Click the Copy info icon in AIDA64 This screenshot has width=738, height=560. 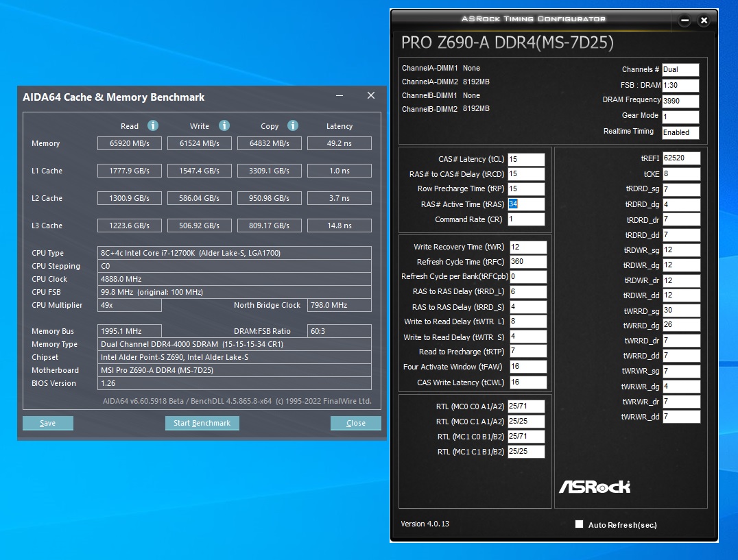click(x=293, y=125)
